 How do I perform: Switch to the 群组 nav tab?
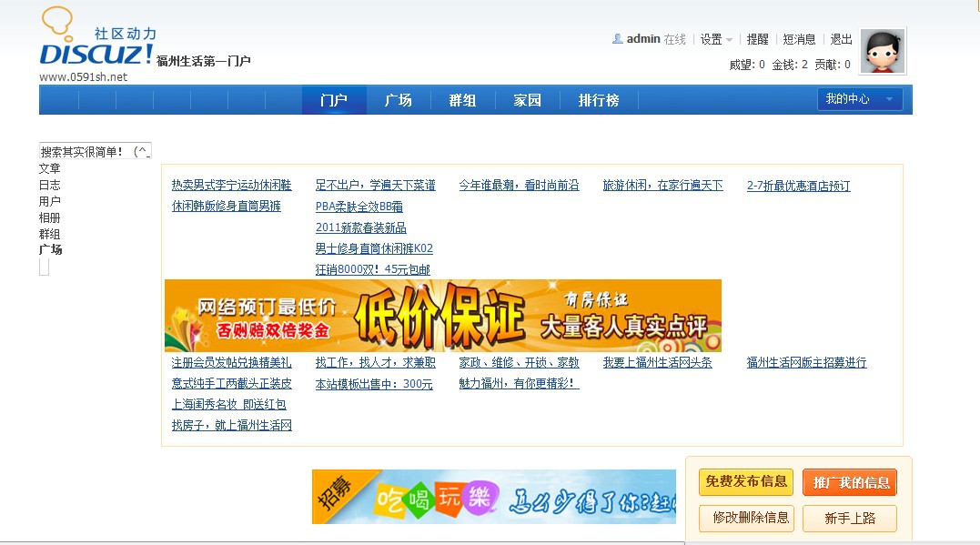pyautogui.click(x=462, y=100)
